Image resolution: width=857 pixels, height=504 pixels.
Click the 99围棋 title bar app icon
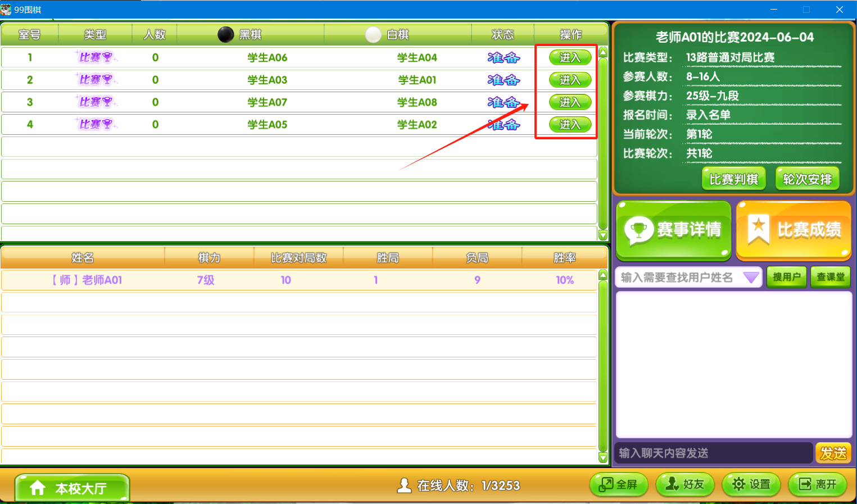(x=6, y=10)
